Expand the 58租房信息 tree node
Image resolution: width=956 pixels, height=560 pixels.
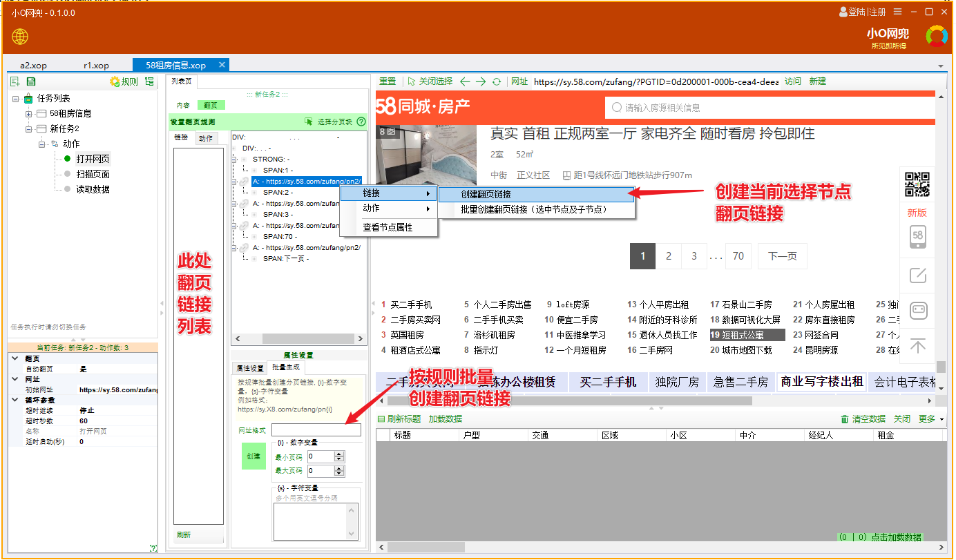pos(29,114)
